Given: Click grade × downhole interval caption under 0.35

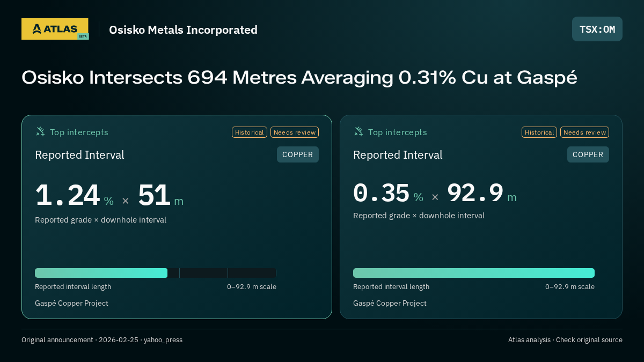Looking at the screenshot, I should coord(419,216).
